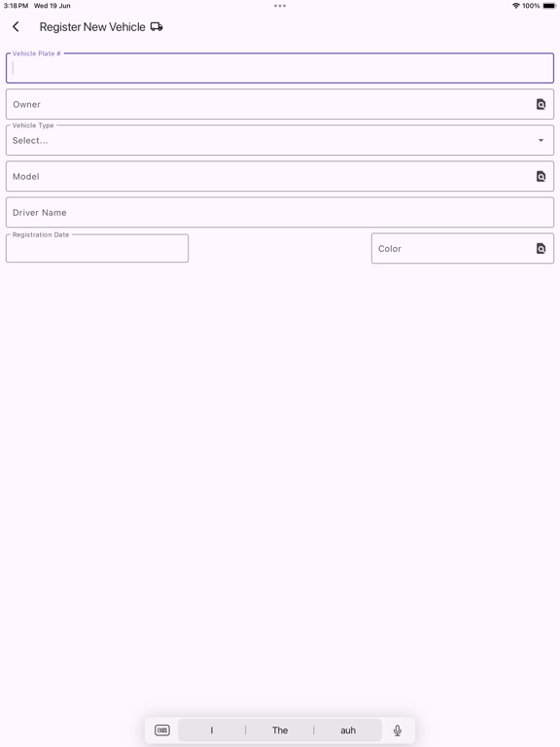Open the Owner lookup search icon
560x747 pixels.
[541, 104]
